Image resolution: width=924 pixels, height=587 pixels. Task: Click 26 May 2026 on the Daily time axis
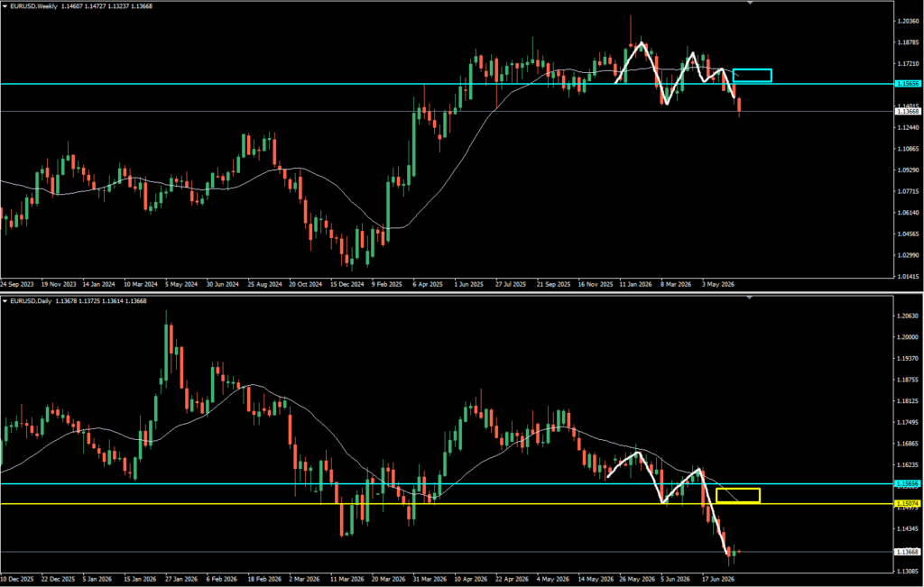pyautogui.click(x=635, y=579)
